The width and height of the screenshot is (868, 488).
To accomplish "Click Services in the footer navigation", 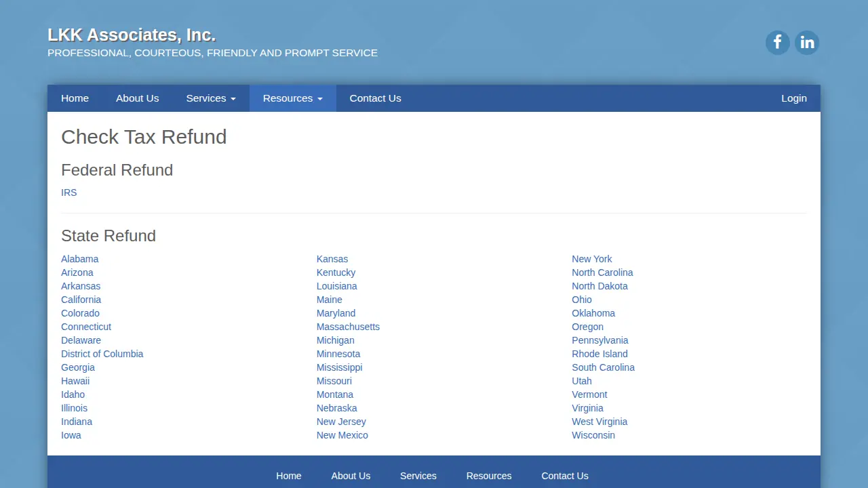I will pos(418,476).
